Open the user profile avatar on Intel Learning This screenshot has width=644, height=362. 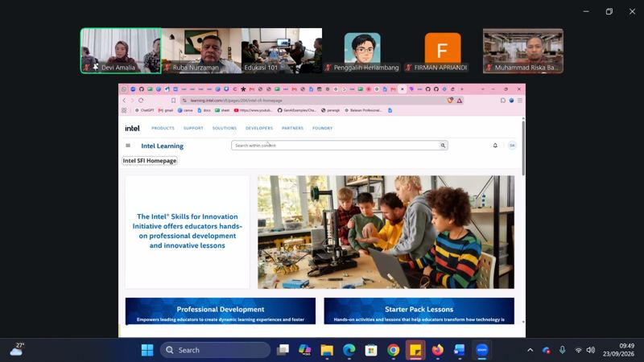coord(512,146)
